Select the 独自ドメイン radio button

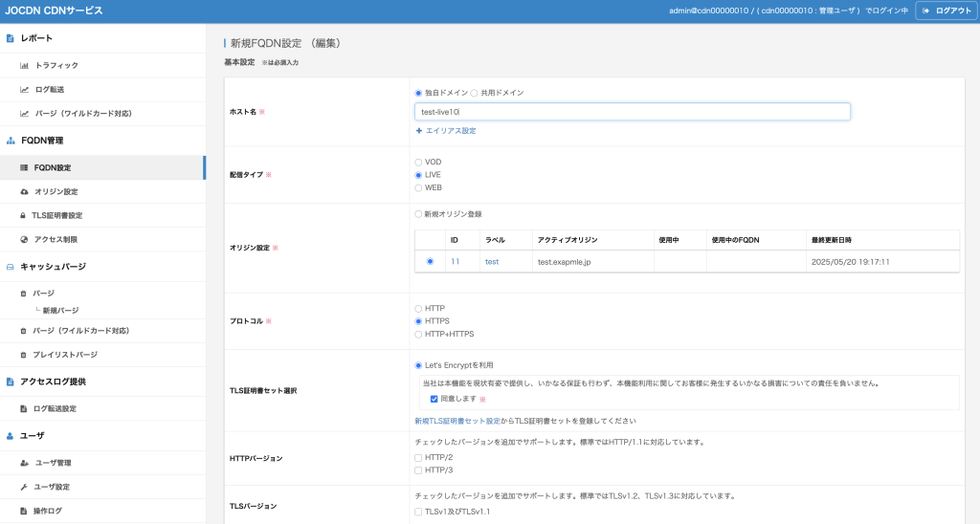click(x=418, y=93)
